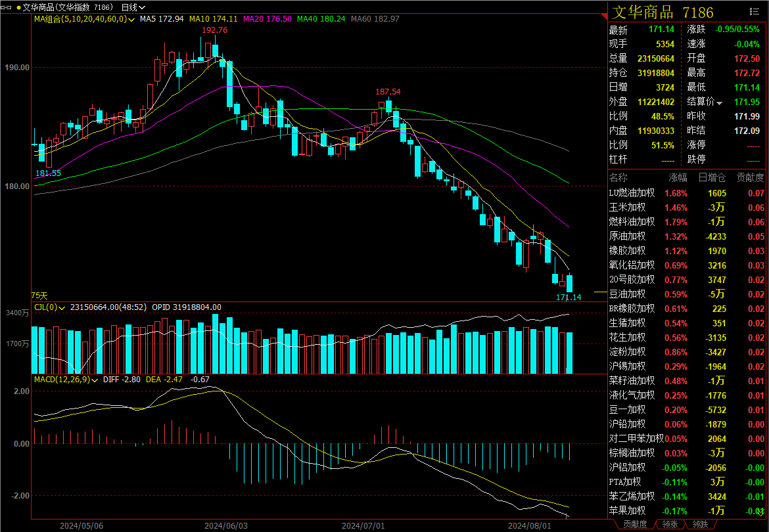Select the 氧化铝加权 row
This screenshot has height=532, width=769.
point(687,265)
